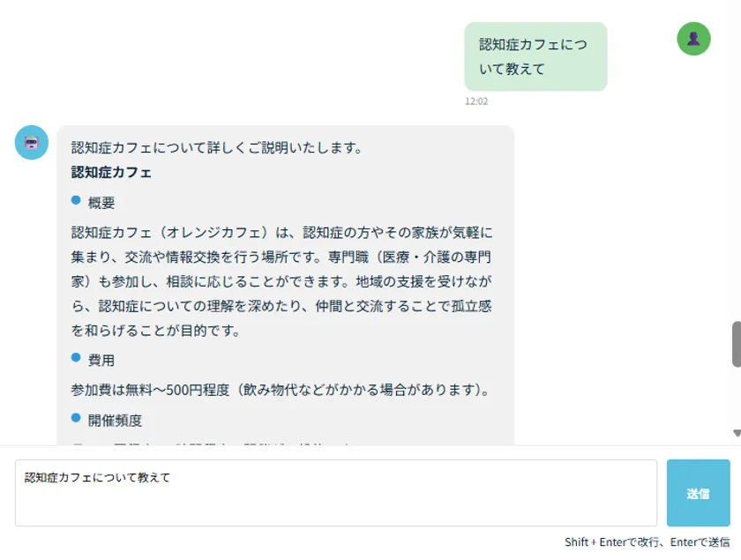Click the user's green message bubble
This screenshot has width=741, height=560.
coord(535,56)
